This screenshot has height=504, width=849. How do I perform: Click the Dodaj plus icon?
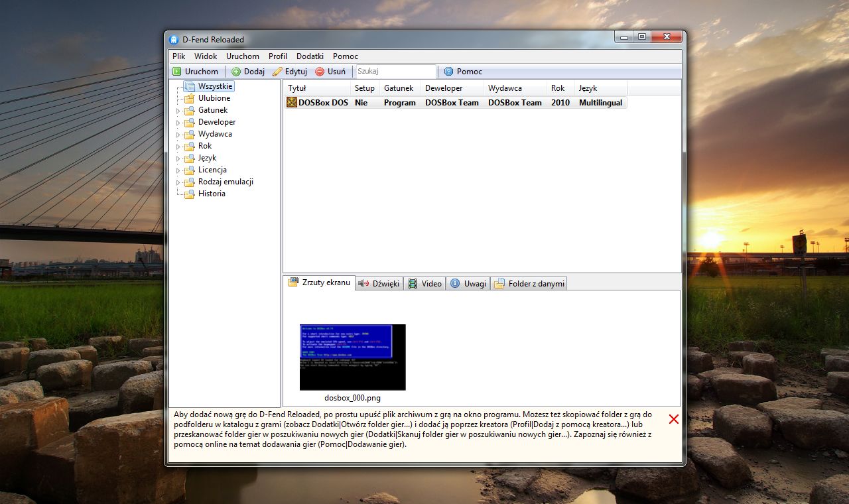pos(235,71)
